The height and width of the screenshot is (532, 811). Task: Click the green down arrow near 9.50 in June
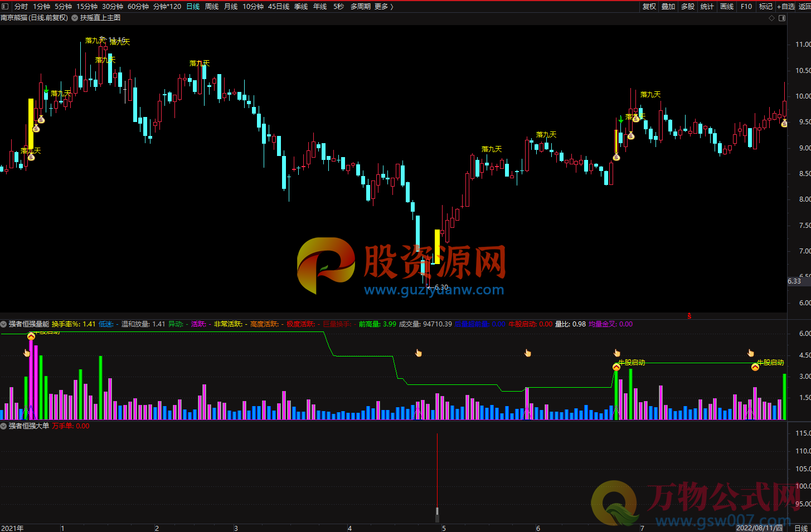(621, 120)
